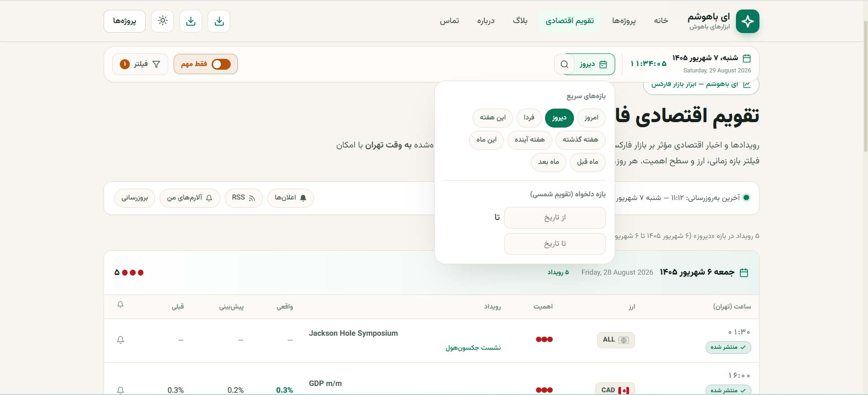
Task: Select the دیروز quick range chip
Action: tap(560, 118)
